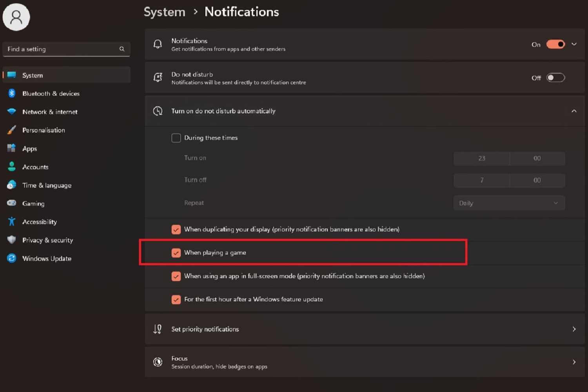This screenshot has height=392, width=588.
Task: Click the Accessibility icon in sidebar
Action: coord(11,222)
